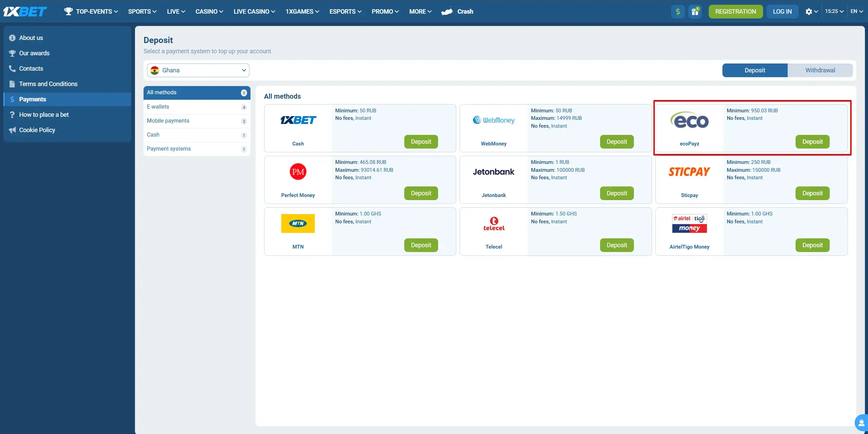Open the settings gear menu

[x=810, y=11]
